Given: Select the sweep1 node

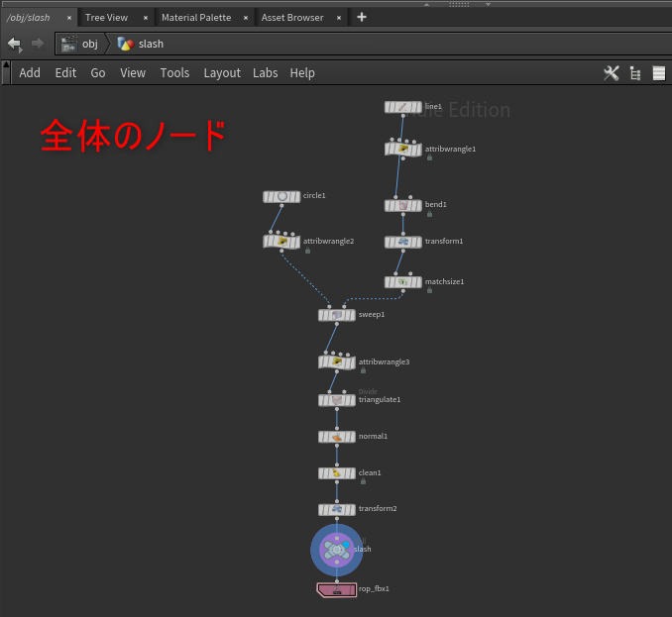Looking at the screenshot, I should 337,315.
